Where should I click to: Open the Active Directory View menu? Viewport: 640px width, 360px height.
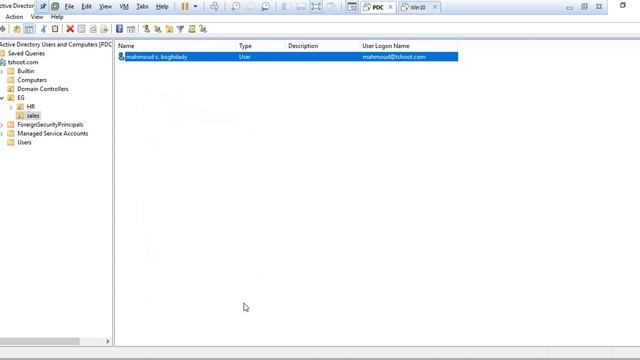[37, 17]
